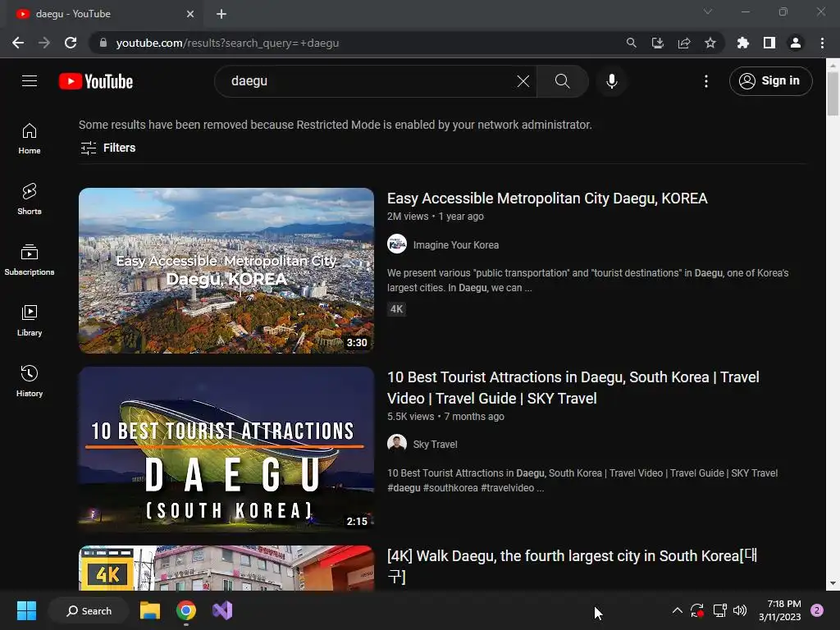Screen dimensions: 840x630
Task: Go to Home in the sidebar
Action: point(30,139)
